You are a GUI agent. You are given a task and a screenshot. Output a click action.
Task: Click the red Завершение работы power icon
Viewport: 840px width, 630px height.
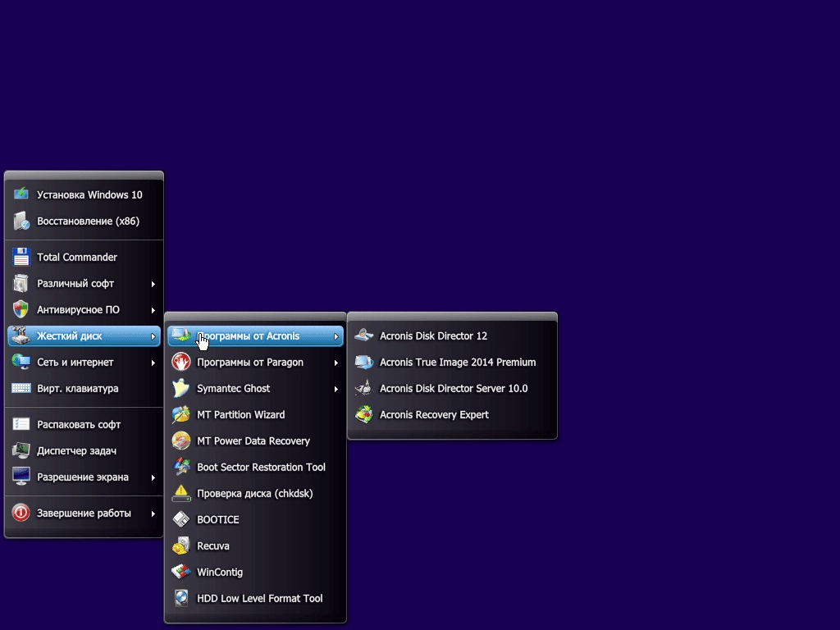(21, 513)
